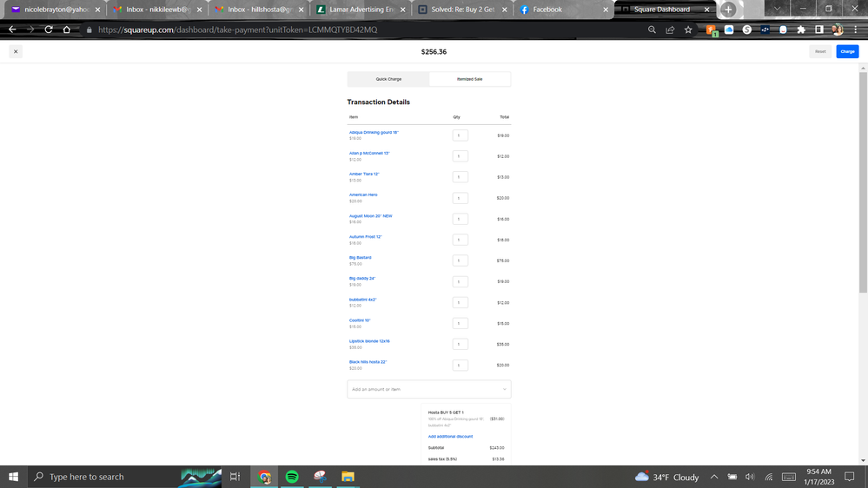Open the browser tab search chevron
The image size is (868, 488).
click(777, 10)
